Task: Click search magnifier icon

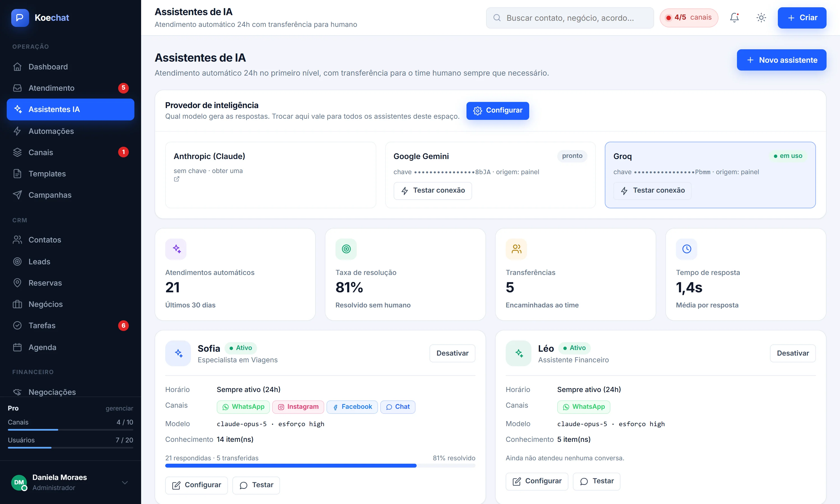Action: (x=497, y=18)
